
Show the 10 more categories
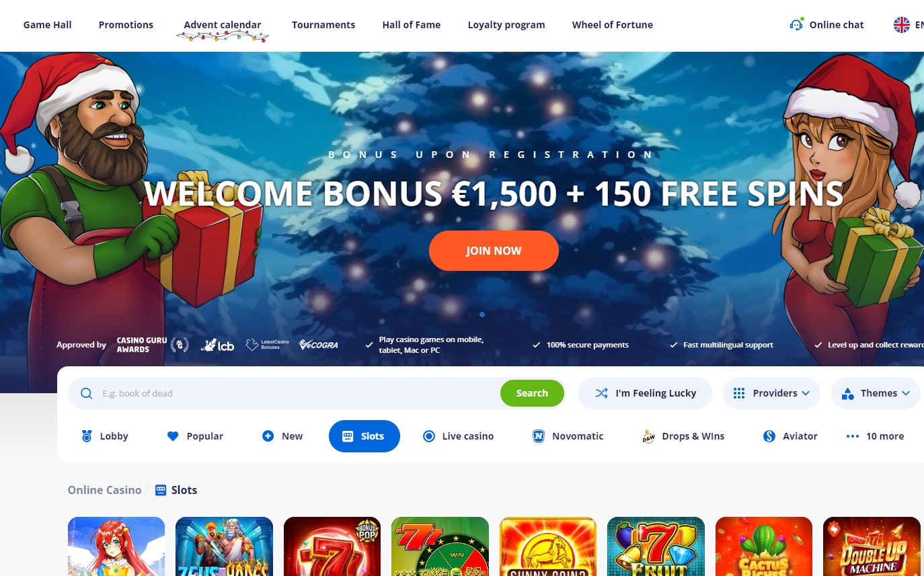[875, 436]
